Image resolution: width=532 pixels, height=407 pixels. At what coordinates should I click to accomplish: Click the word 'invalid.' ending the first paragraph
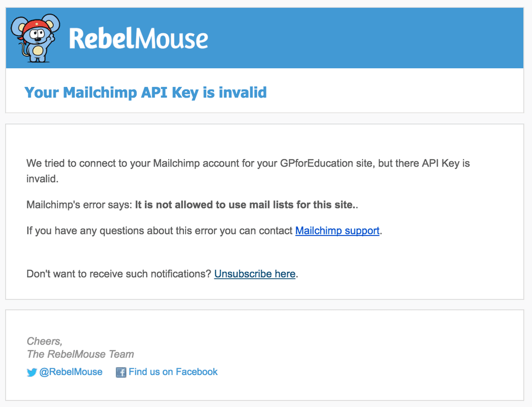tap(42, 179)
